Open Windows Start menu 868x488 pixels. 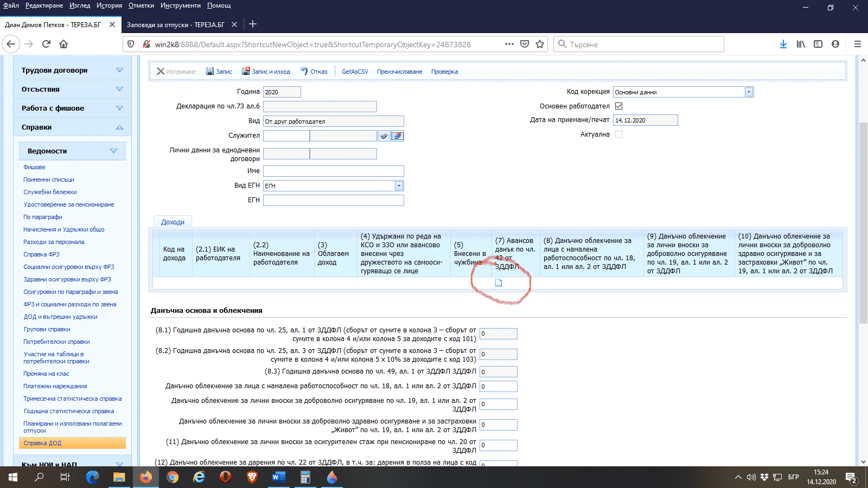point(13,477)
